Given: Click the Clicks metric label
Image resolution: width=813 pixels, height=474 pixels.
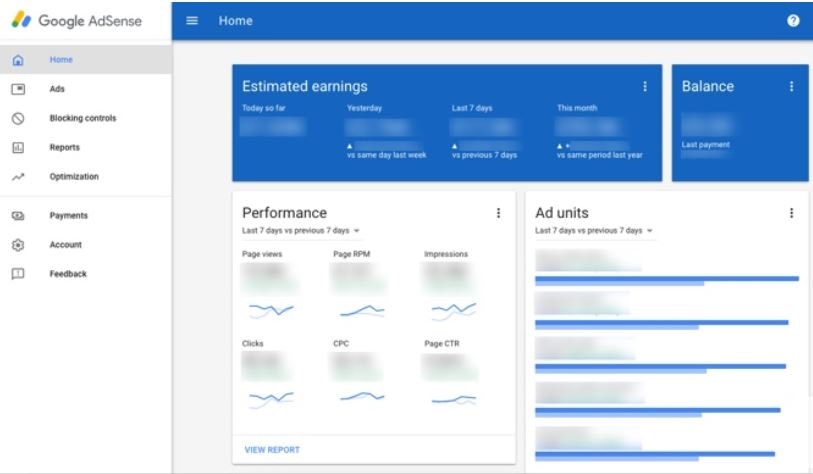Looking at the screenshot, I should (253, 344).
